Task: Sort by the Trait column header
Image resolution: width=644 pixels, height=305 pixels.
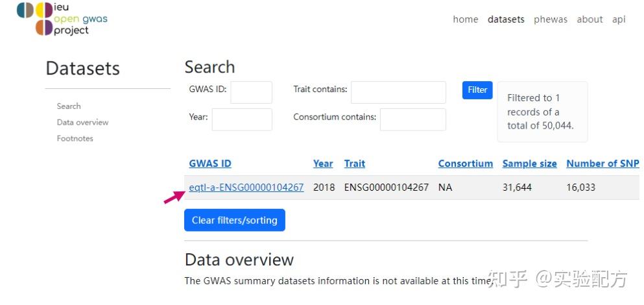Action: point(355,164)
